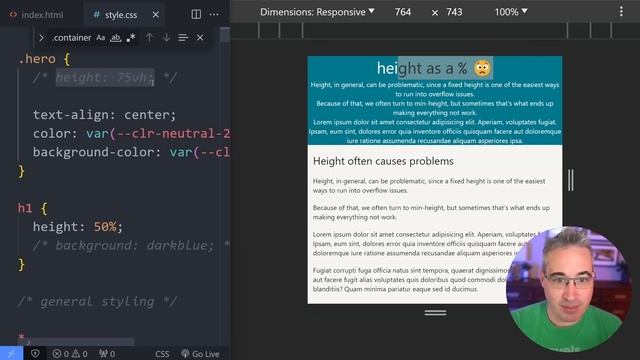
Task: Click the viewport width field showing 764
Action: [403, 12]
